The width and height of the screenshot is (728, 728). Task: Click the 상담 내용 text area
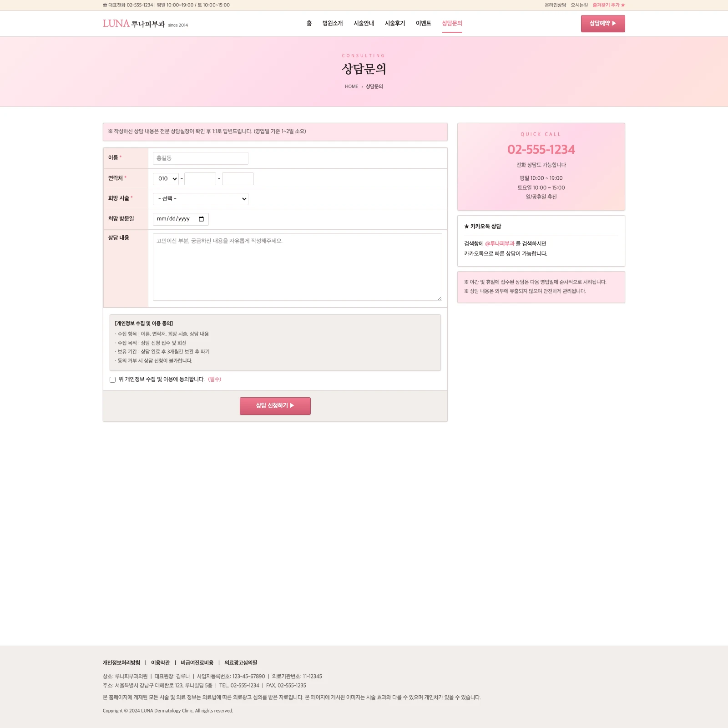tap(298, 267)
